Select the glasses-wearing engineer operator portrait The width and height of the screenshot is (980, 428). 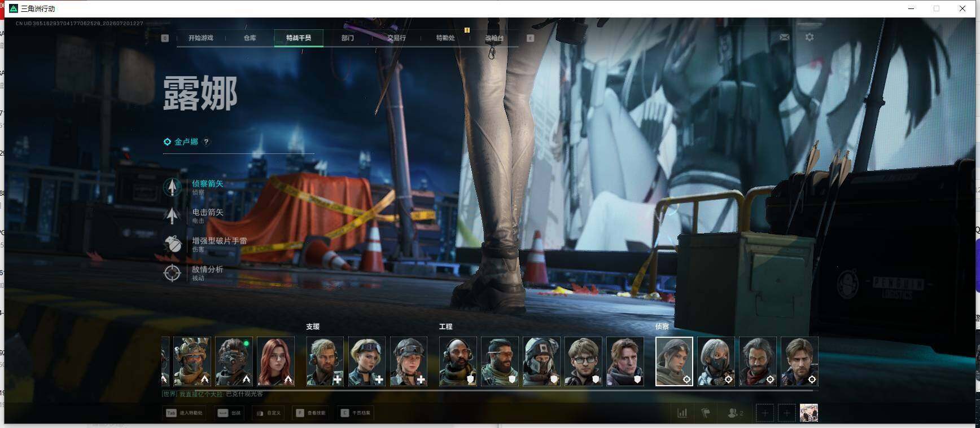584,361
